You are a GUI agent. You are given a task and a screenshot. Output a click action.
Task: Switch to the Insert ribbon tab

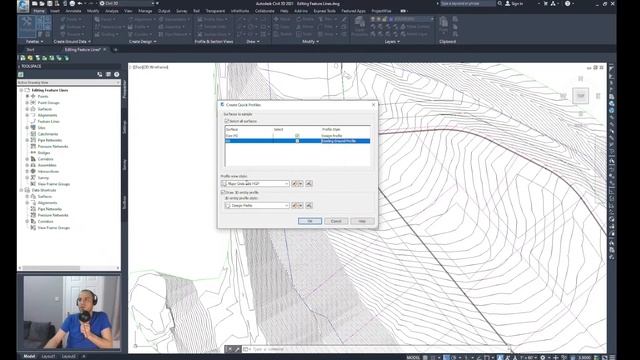coord(55,11)
